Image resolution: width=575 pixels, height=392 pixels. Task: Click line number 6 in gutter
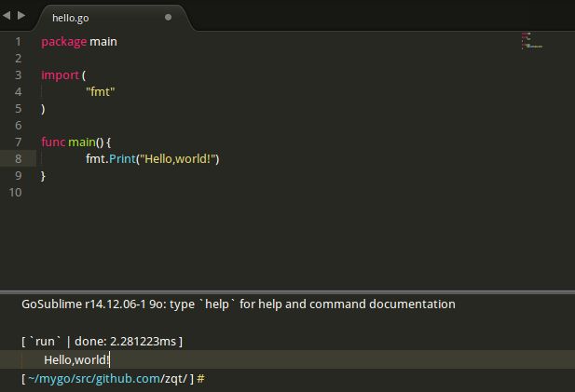point(18,126)
